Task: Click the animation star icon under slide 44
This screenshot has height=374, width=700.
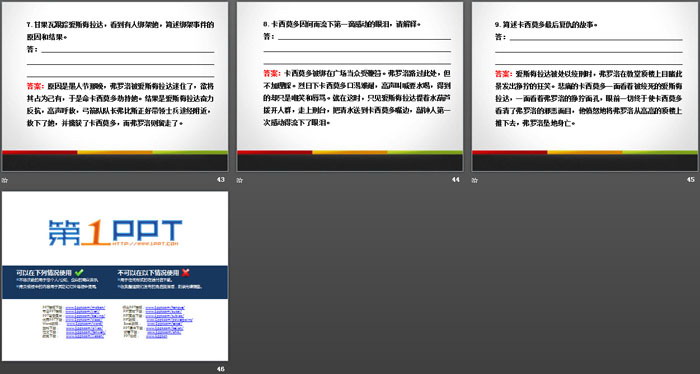Action: pyautogui.click(x=240, y=180)
